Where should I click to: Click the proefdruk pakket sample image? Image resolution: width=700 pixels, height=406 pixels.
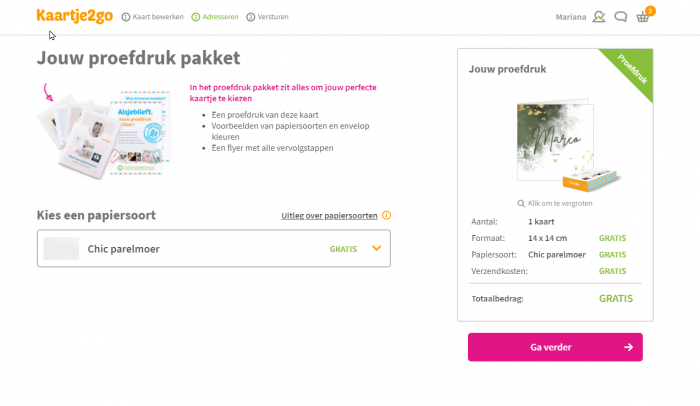(x=105, y=135)
